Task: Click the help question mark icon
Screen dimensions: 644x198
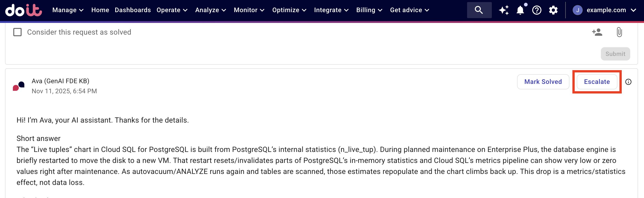Action: 537,10
